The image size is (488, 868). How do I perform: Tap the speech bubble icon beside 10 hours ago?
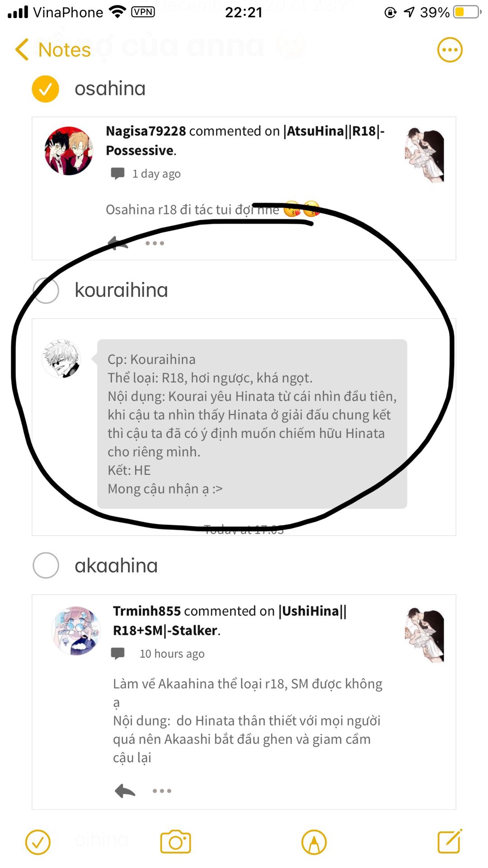(x=118, y=654)
